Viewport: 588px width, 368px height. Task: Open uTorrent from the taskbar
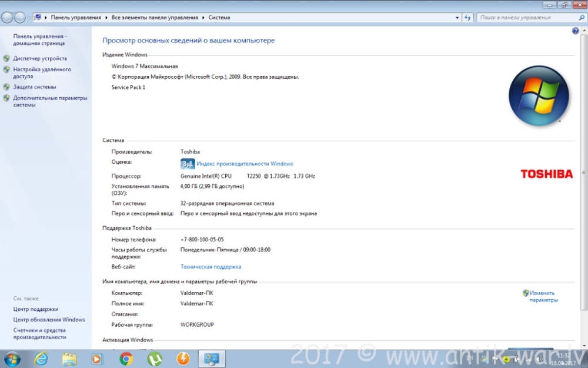(155, 359)
